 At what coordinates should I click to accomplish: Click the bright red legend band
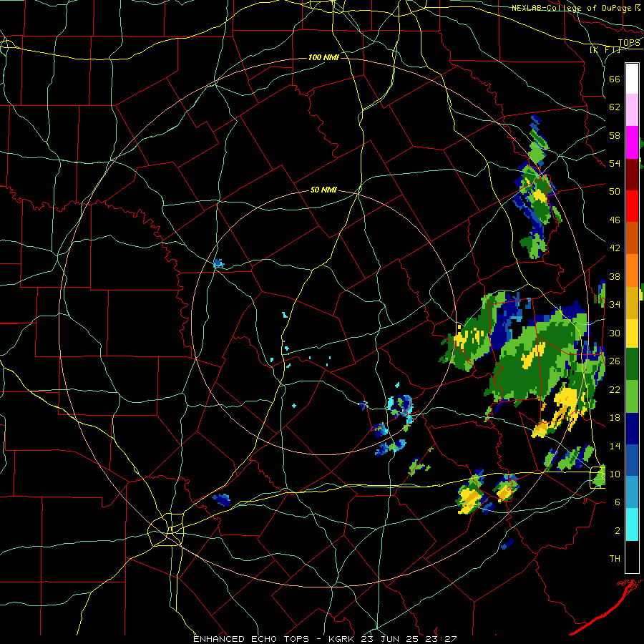632,206
